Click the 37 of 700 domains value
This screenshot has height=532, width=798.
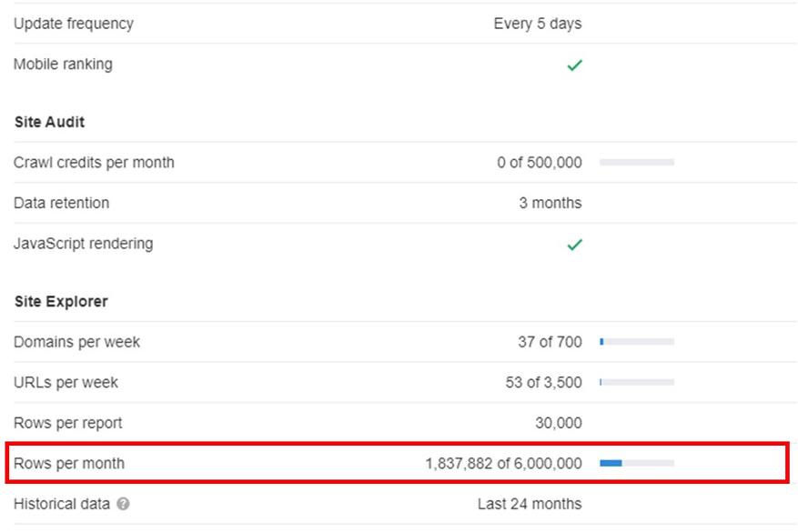pyautogui.click(x=550, y=342)
